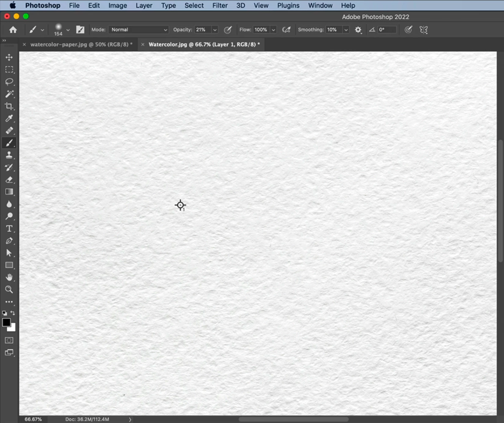Open the Apple menu

(x=13, y=5)
